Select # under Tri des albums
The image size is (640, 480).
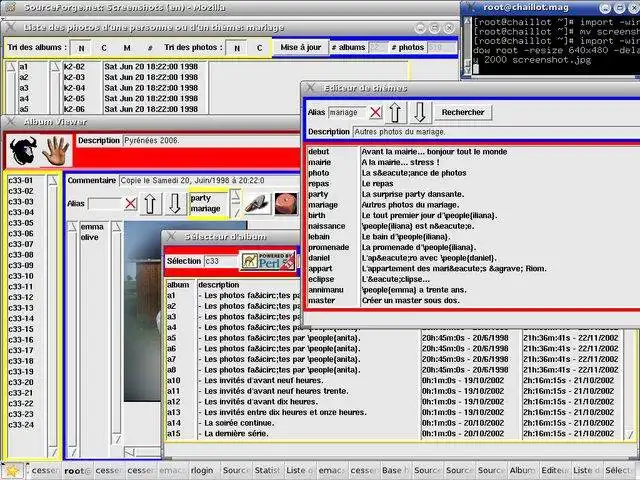(150, 48)
